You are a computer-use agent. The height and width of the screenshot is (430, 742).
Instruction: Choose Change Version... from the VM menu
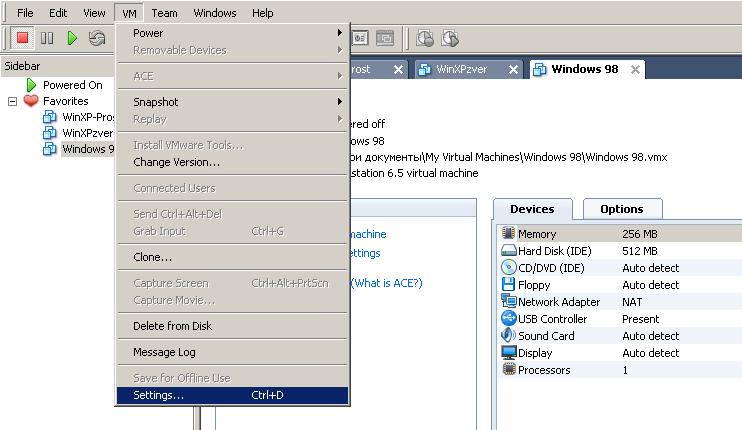(x=232, y=162)
